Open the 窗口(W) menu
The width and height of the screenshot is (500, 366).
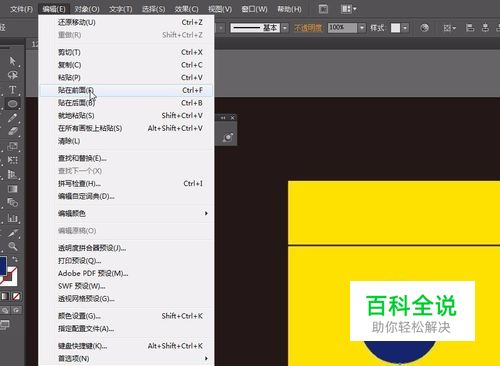click(x=254, y=9)
